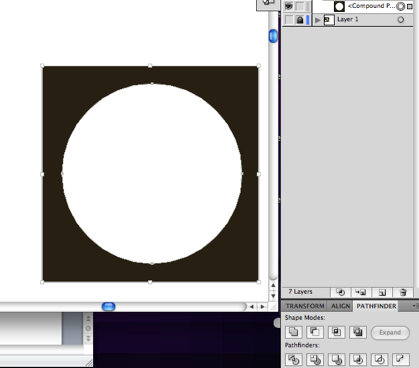Screen dimensions: 419x368
Task: Click the Divide pathfinder icon
Action: (x=294, y=359)
